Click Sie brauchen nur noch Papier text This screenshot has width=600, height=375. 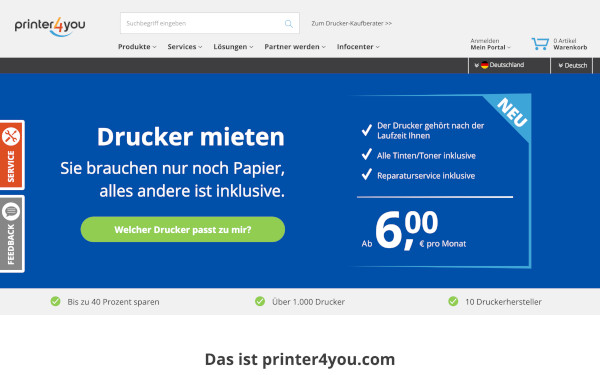(173, 168)
